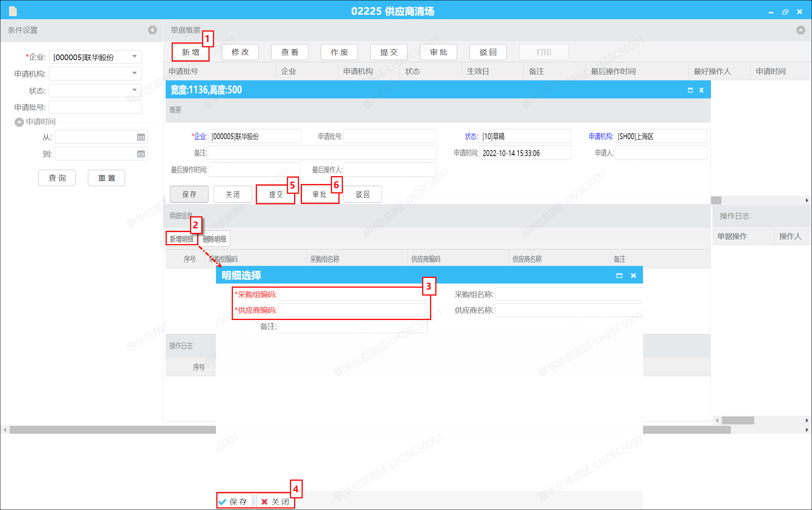
Task: Click the 删除明细 button
Action: coord(214,239)
